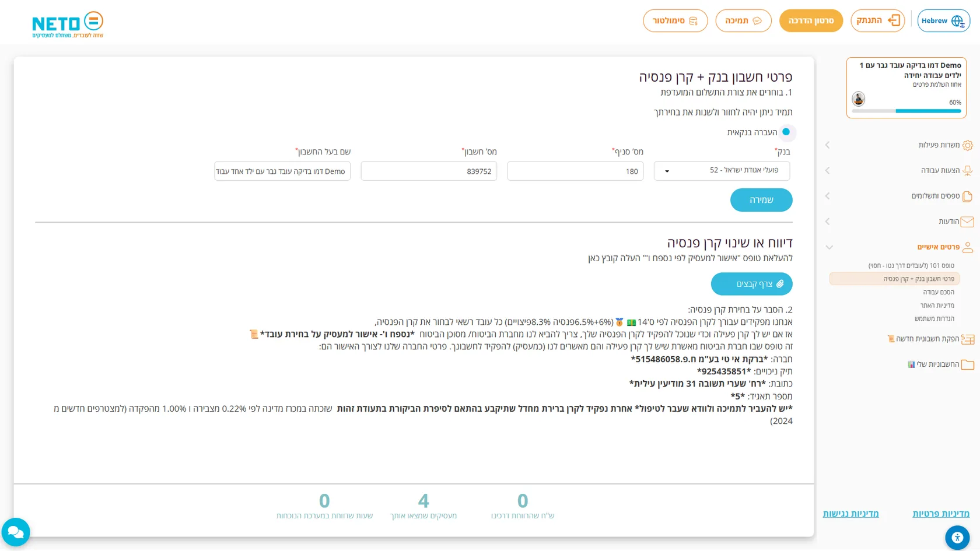
Task: Expand the הצעות עבודה chevron
Action: [827, 171]
